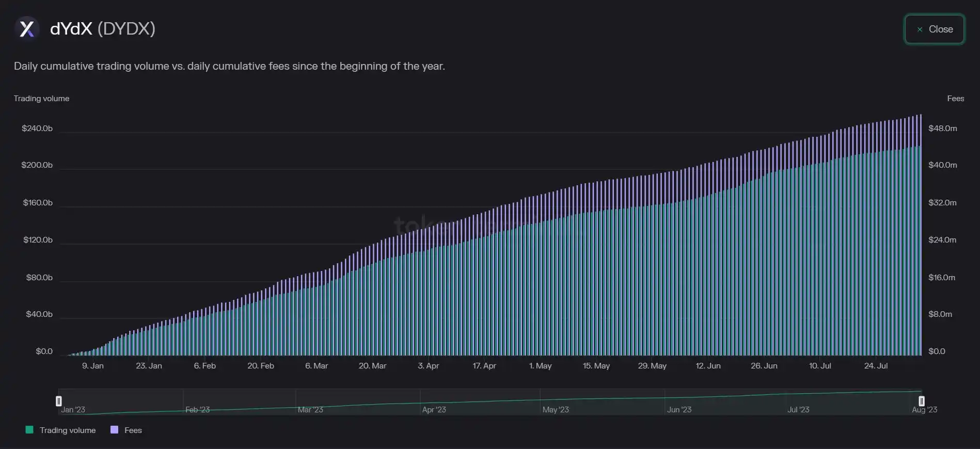Click the 9. Jan x-axis label
Image resolution: width=980 pixels, height=449 pixels.
pos(93,366)
